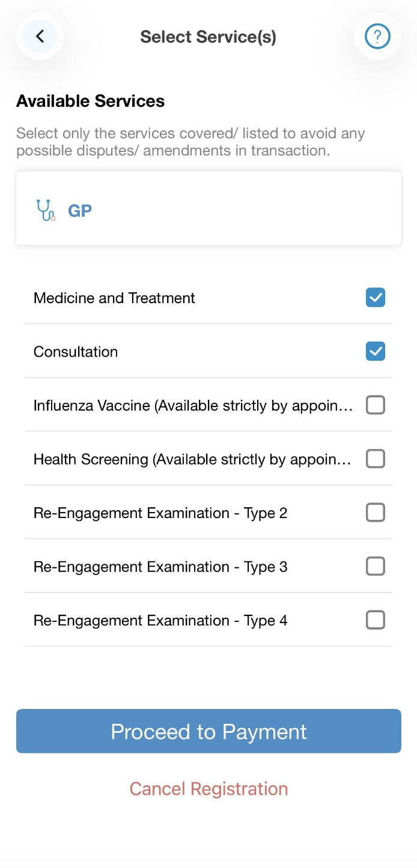Screen dimensions: 417x868
Task: Open help via question mark icon
Action: tap(377, 37)
